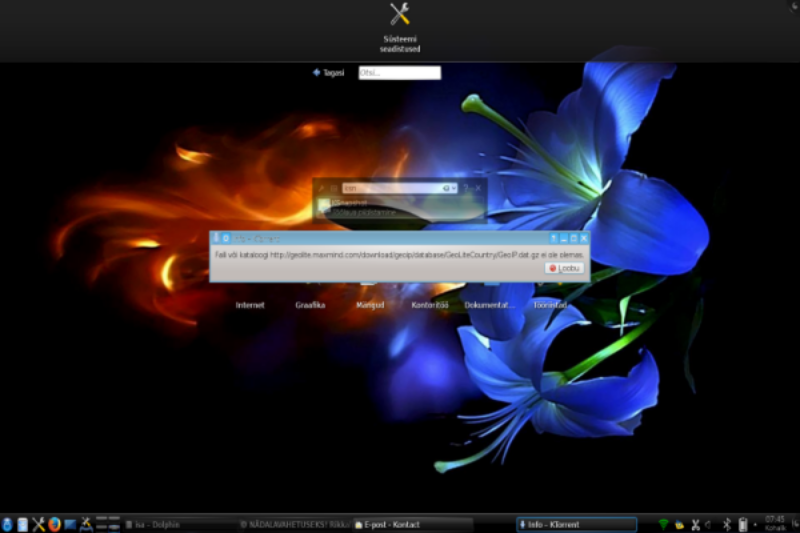Open Süsteemi seadistused at the top
This screenshot has height=533, width=800.
[x=399, y=26]
